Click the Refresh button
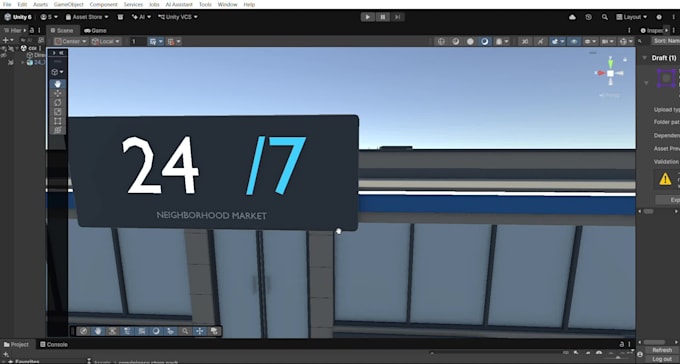 tap(662, 350)
